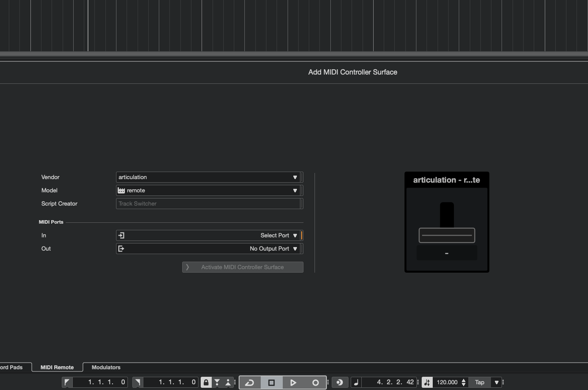Click the tempo value 120.000

pyautogui.click(x=447, y=382)
